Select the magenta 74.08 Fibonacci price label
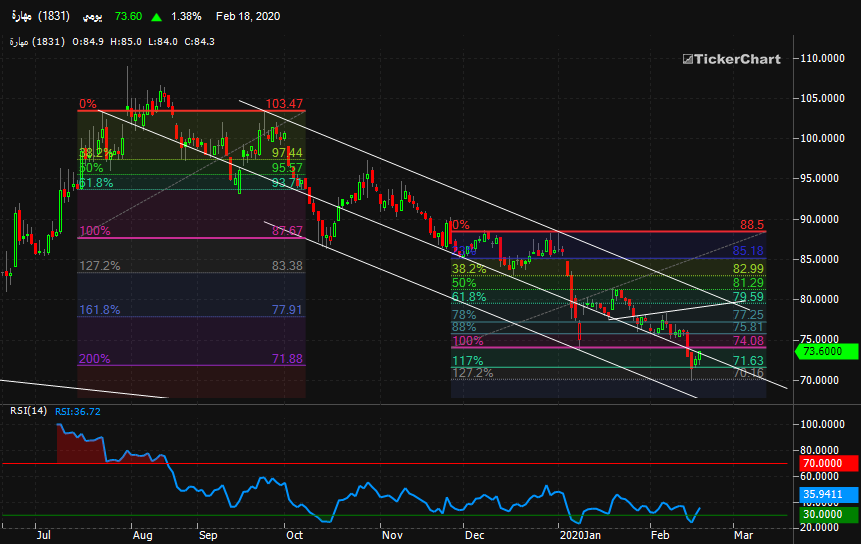This screenshot has height=544, width=861. pyautogui.click(x=747, y=341)
